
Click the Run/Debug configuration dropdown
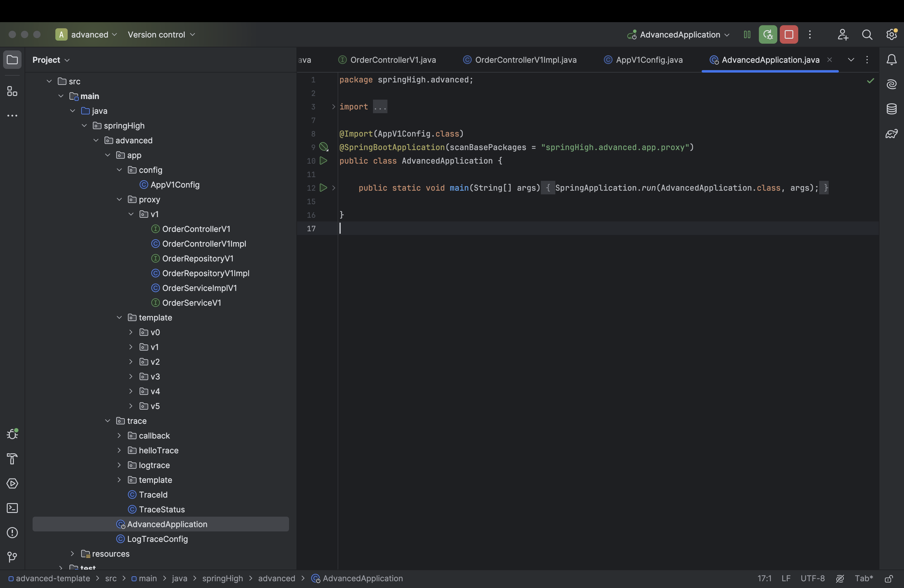(679, 34)
